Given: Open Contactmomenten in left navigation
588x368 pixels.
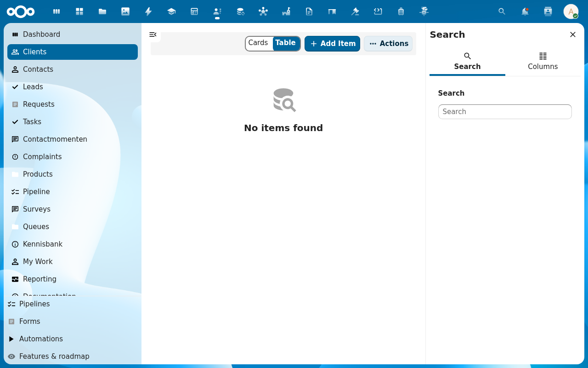Looking at the screenshot, I should [x=73, y=139].
